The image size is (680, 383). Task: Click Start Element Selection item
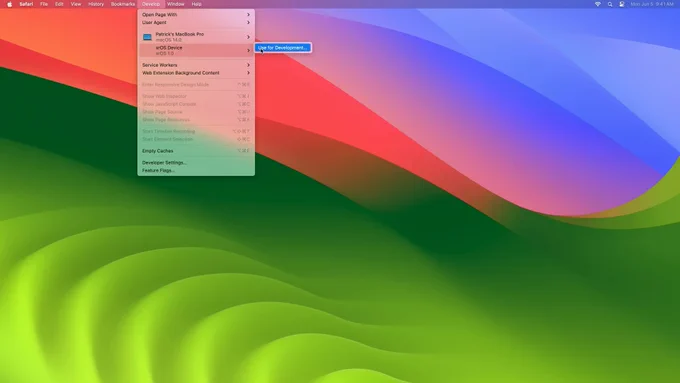pos(196,139)
